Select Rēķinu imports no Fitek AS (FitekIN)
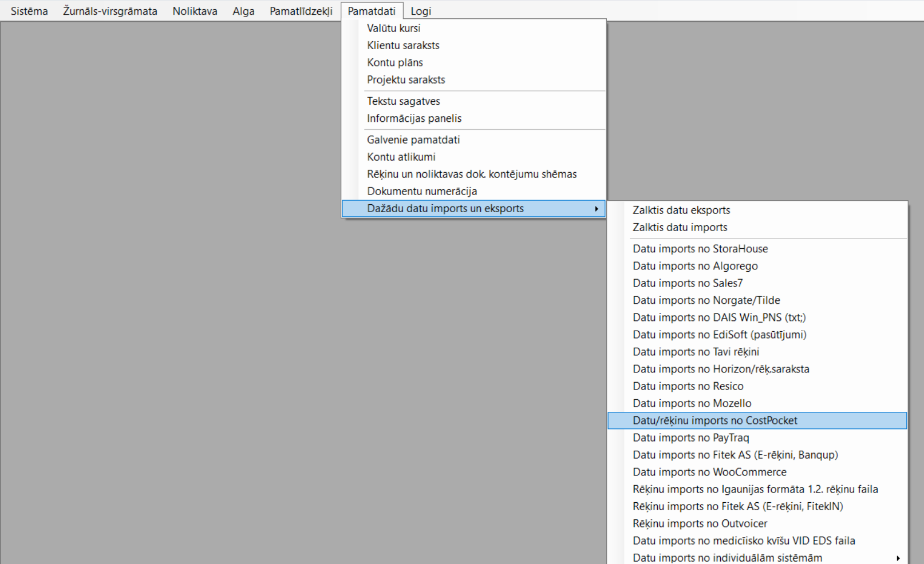 coord(757,506)
